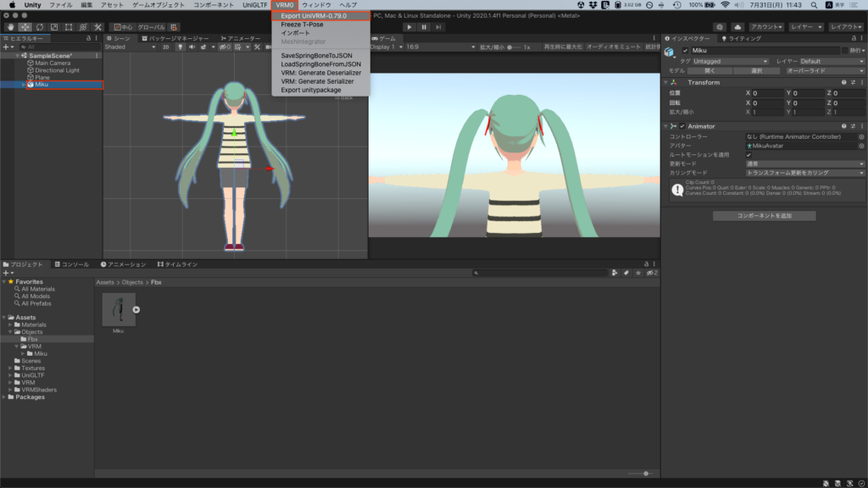Select the Hand tool in the toolbar
The width and height of the screenshot is (868, 488).
[x=9, y=27]
